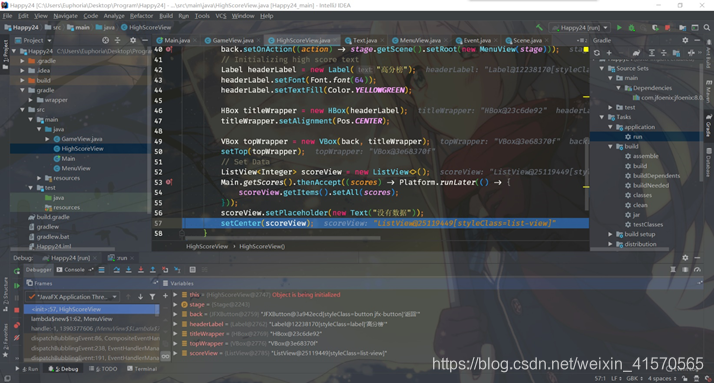Rerun debug session green arrow
The height and width of the screenshot is (383, 714).
click(x=17, y=271)
